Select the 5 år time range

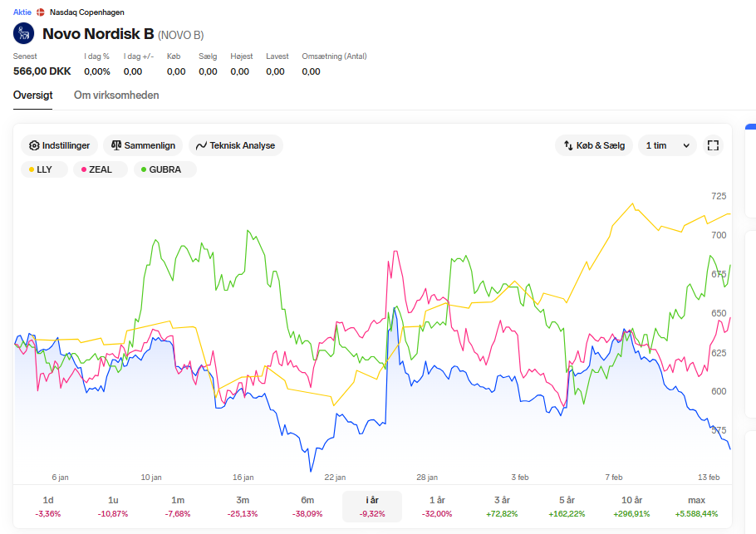click(x=567, y=507)
